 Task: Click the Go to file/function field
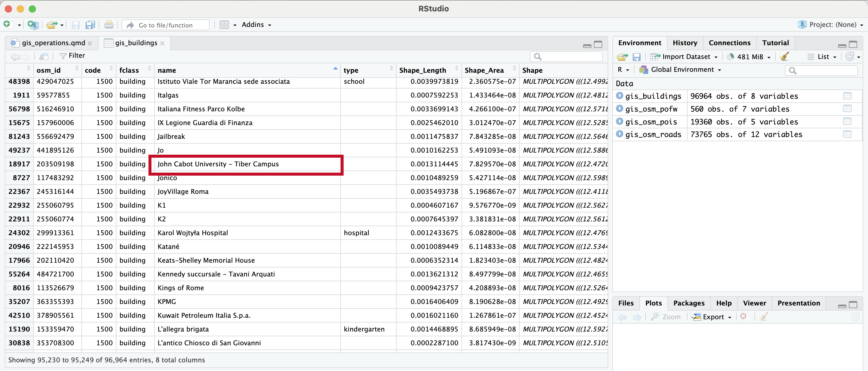166,25
